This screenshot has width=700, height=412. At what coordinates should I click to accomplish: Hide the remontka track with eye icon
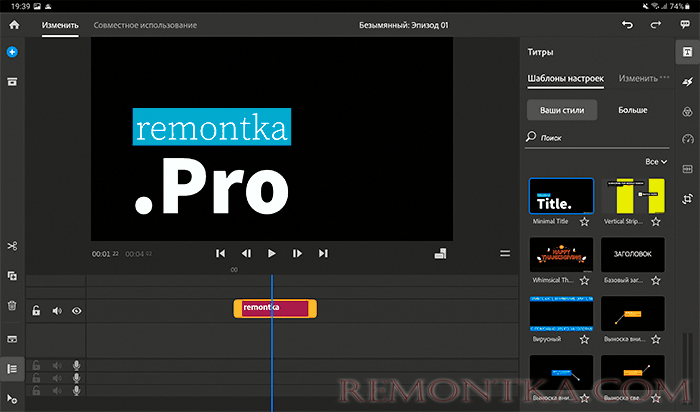point(77,311)
